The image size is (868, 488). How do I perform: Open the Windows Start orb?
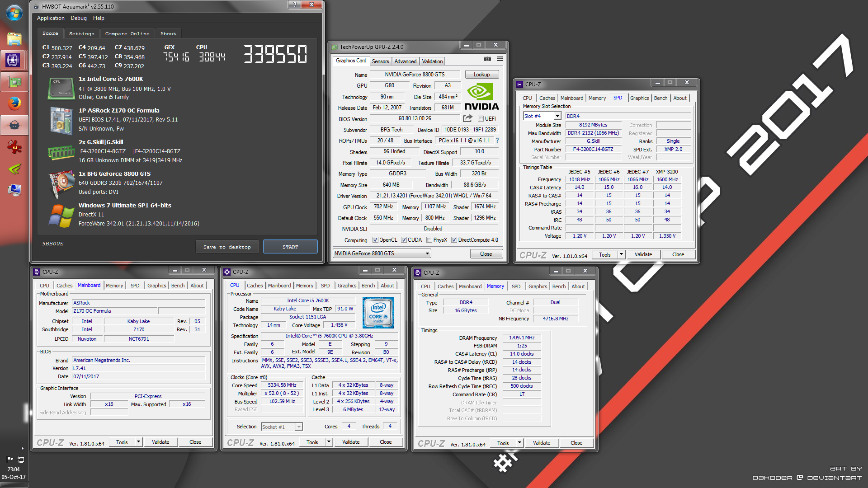point(14,13)
